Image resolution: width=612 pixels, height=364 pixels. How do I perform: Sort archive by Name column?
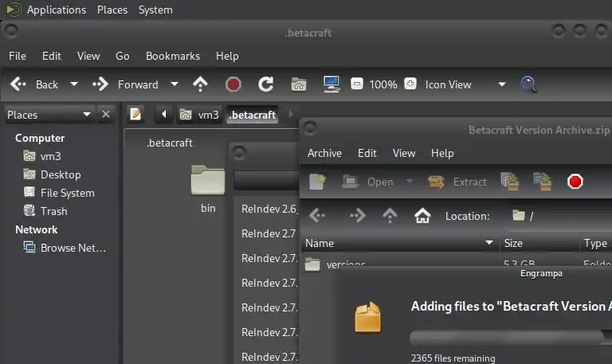[x=399, y=243]
